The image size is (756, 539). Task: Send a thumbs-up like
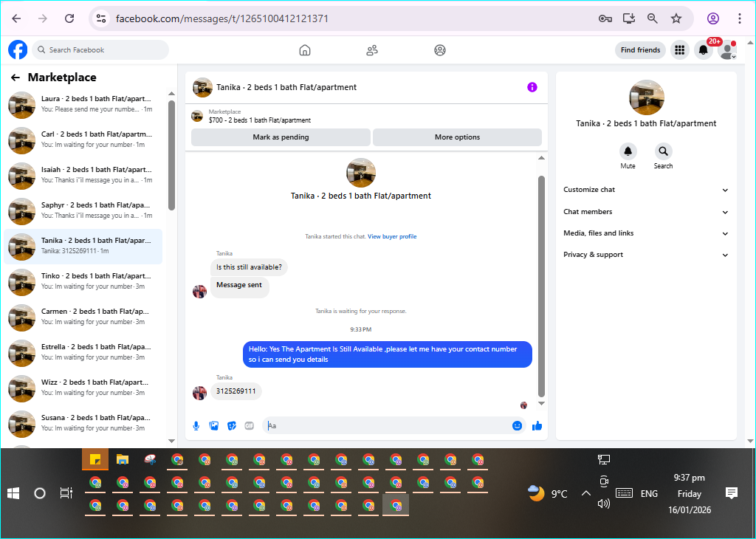(x=537, y=426)
